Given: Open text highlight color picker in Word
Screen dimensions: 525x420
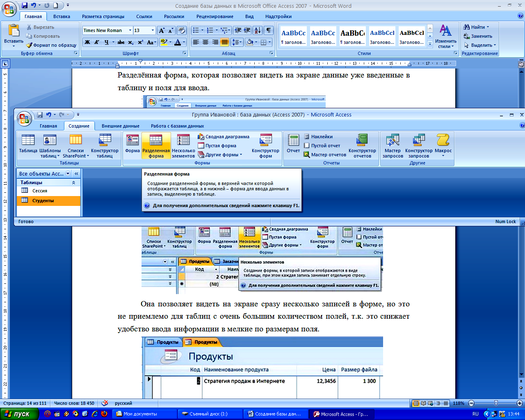Looking at the screenshot, I should [169, 42].
